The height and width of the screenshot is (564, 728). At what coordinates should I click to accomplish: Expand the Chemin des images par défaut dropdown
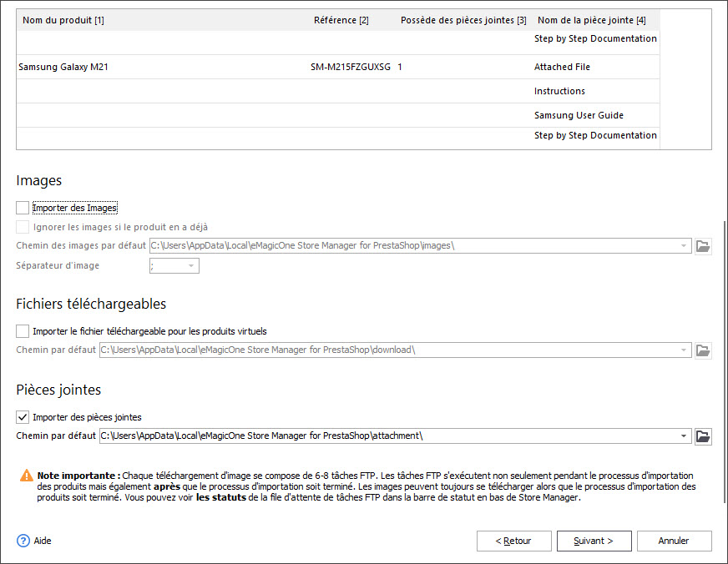[x=684, y=246]
